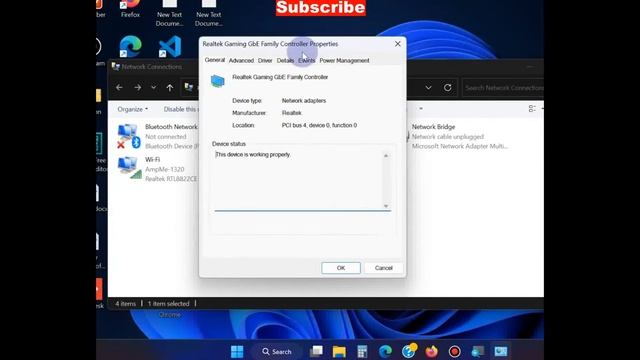The image size is (640, 360).
Task: Switch to Power Management tab
Action: pos(344,60)
